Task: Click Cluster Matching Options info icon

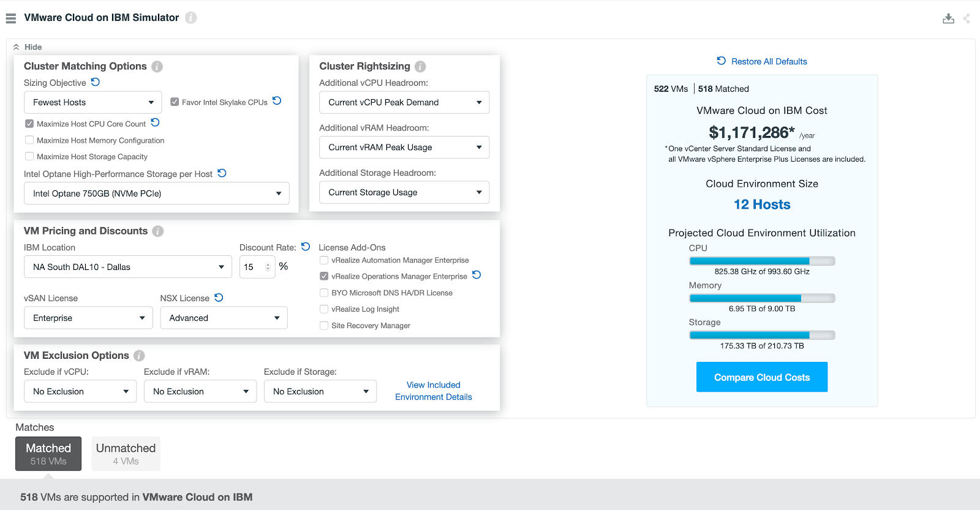Action: pyautogui.click(x=157, y=66)
